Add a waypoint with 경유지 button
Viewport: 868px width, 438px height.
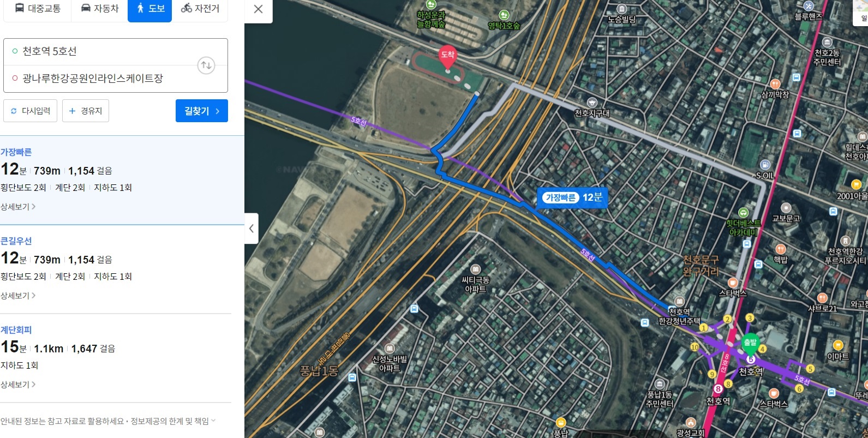[86, 111]
